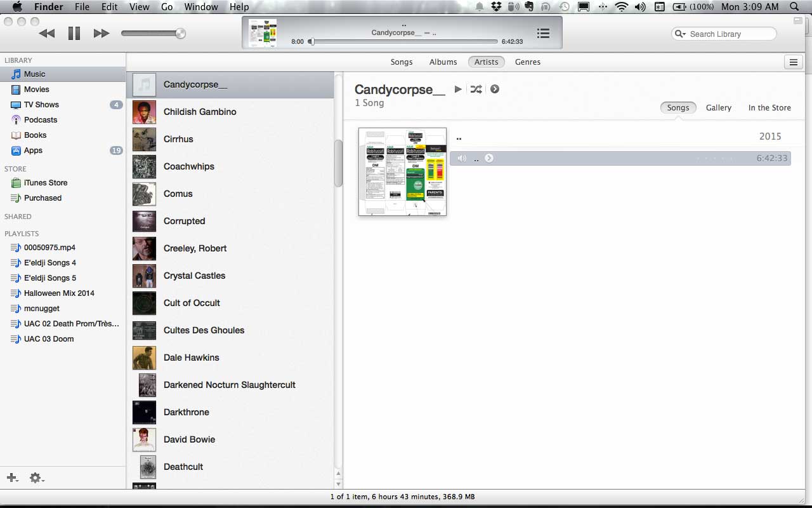The image size is (812, 508).
Task: Select Darkthrone in the artist list
Action: pyautogui.click(x=230, y=412)
